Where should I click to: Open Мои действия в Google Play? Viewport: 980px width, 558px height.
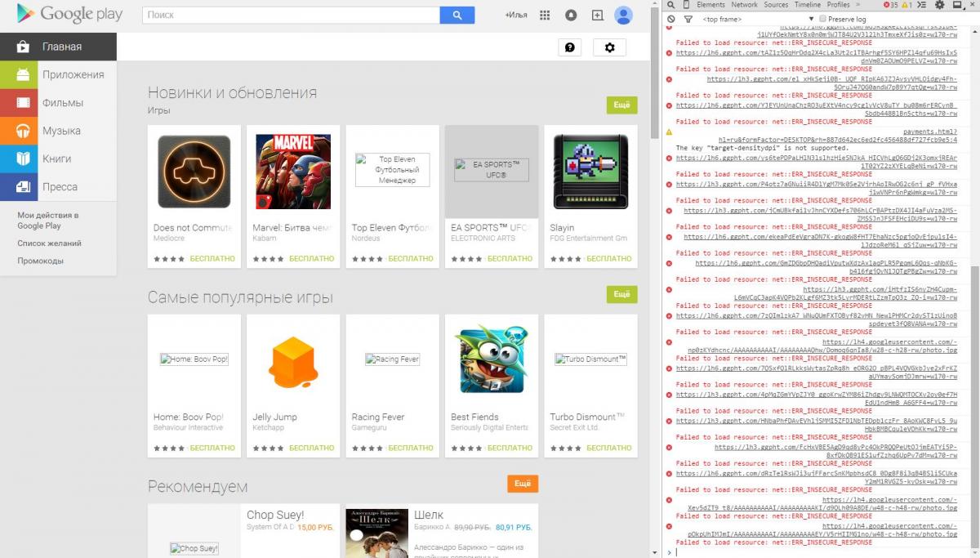click(x=48, y=221)
